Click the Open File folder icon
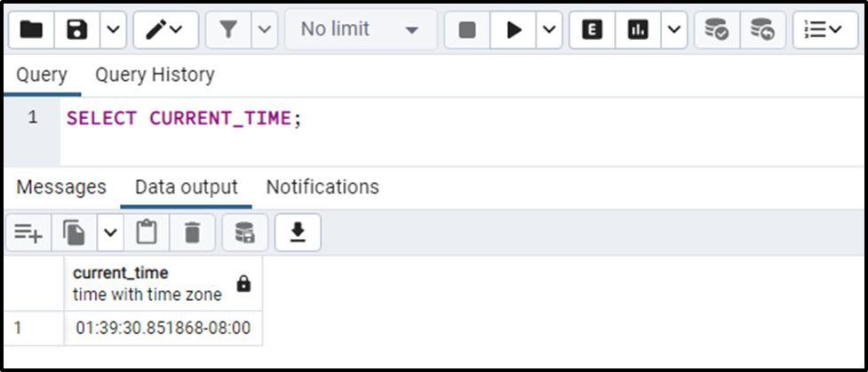This screenshot has width=868, height=372. click(x=31, y=30)
